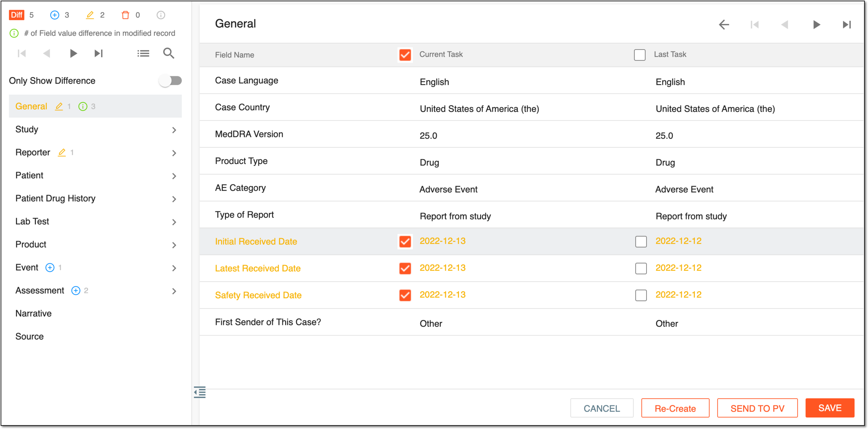Uncheck Current Task for Safety Received Date

pyautogui.click(x=405, y=295)
